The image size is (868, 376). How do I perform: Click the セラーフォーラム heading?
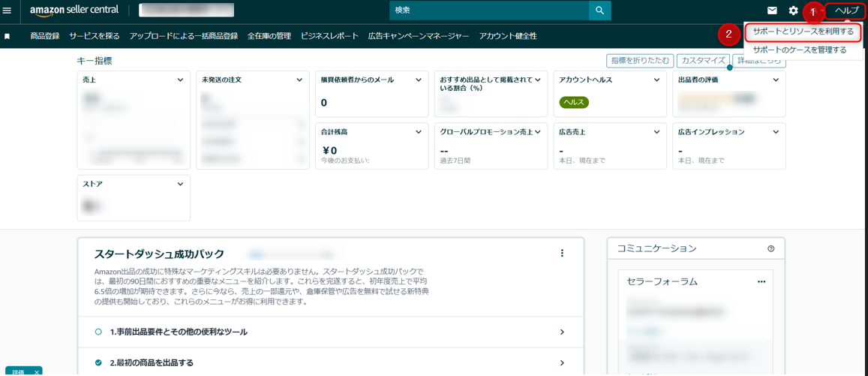point(662,282)
